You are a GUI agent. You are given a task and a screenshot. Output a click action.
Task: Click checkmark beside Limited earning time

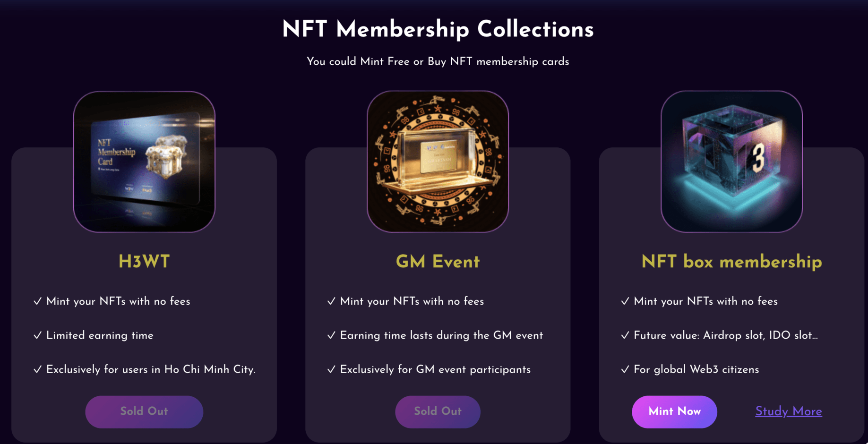(38, 335)
